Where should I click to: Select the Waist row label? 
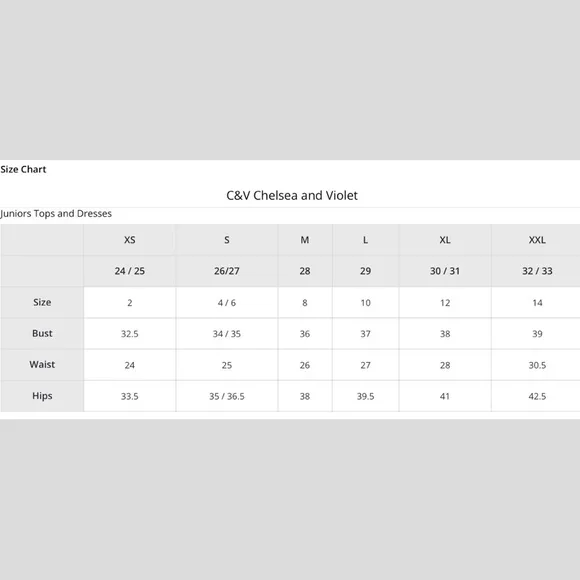coord(42,365)
